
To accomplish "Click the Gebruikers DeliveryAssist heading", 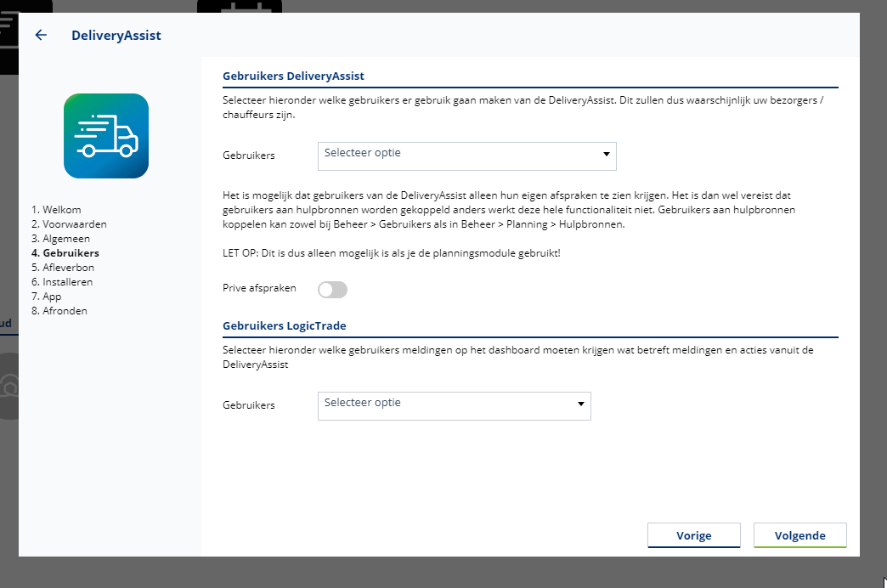I will pos(293,76).
